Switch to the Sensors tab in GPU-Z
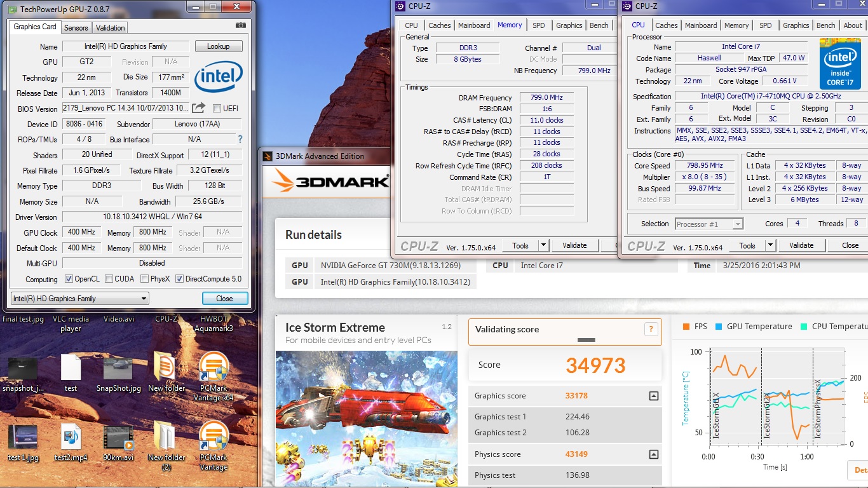Image resolution: width=868 pixels, height=488 pixels. click(76, 28)
